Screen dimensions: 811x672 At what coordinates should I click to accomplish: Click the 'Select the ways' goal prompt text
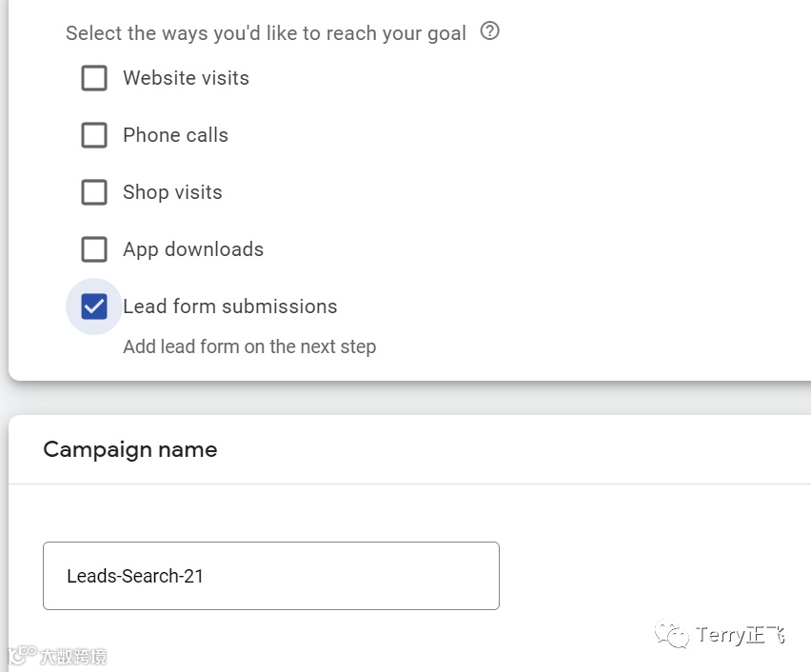click(266, 33)
